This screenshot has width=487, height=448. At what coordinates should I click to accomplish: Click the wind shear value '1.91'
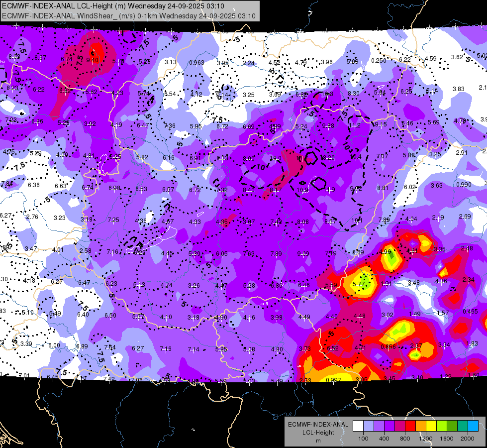(386, 284)
